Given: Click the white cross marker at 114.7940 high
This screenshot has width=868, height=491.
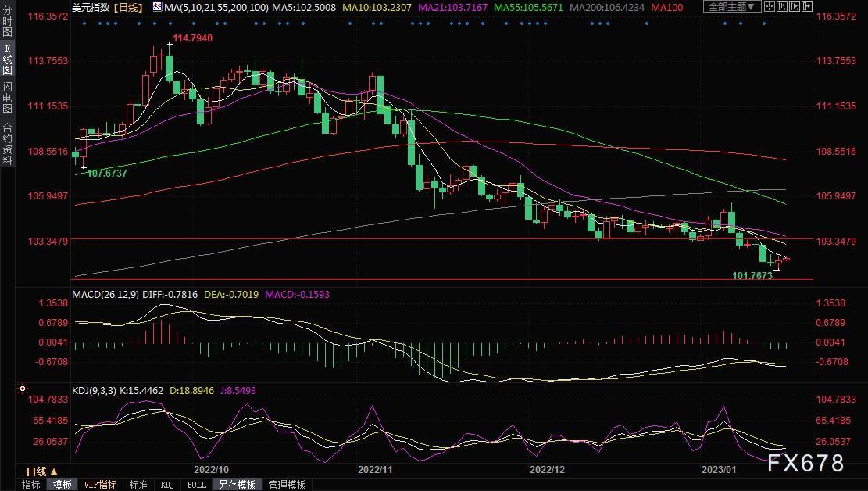Looking at the screenshot, I should pos(169,45).
